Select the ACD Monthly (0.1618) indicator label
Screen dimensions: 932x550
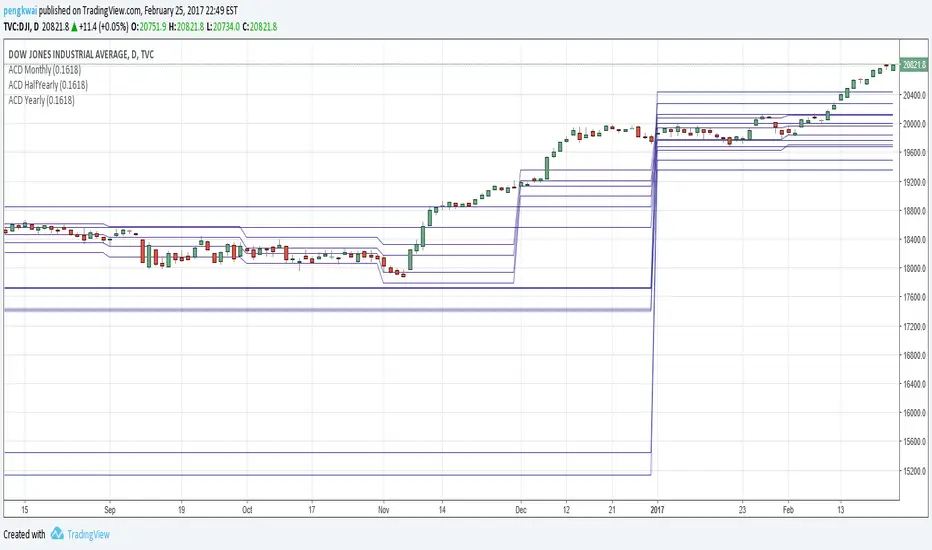[45, 70]
